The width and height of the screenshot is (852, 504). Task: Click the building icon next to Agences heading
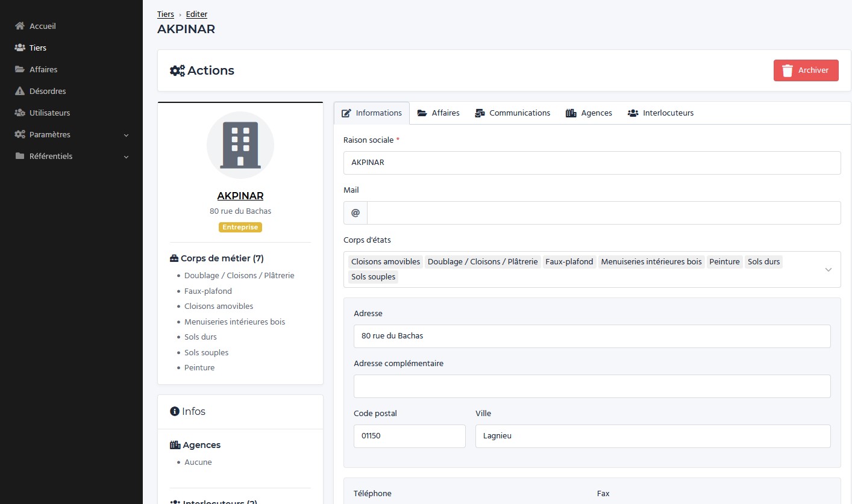(x=175, y=445)
